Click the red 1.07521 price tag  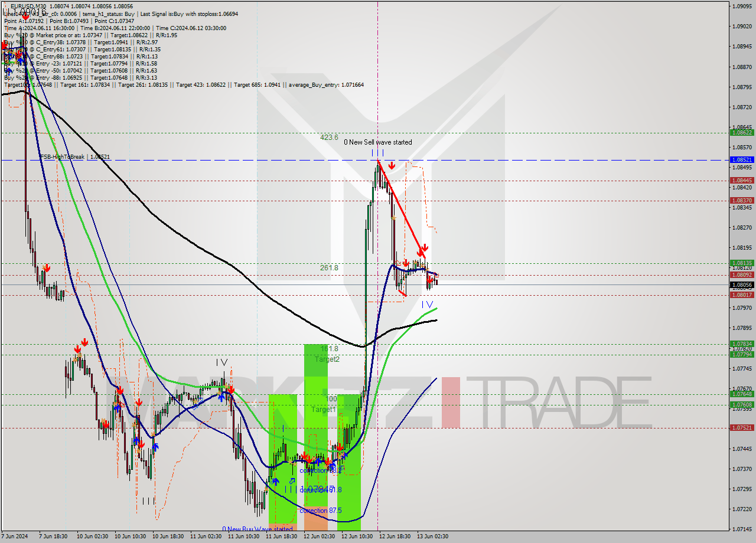click(x=742, y=428)
